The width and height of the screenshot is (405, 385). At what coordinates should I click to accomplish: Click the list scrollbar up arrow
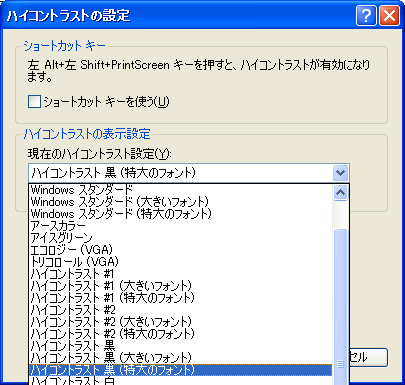coord(340,193)
